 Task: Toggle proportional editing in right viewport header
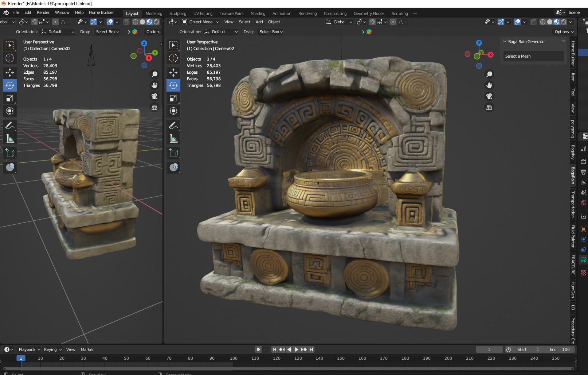click(x=393, y=22)
